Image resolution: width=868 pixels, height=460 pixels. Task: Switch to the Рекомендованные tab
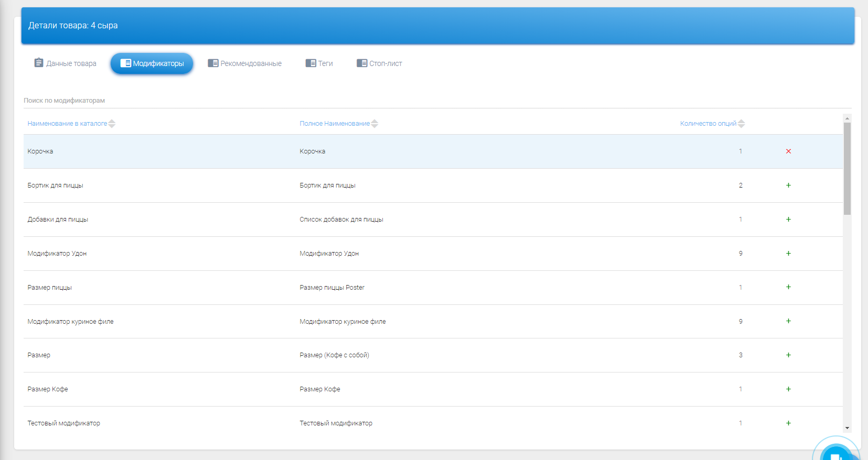[x=245, y=63]
